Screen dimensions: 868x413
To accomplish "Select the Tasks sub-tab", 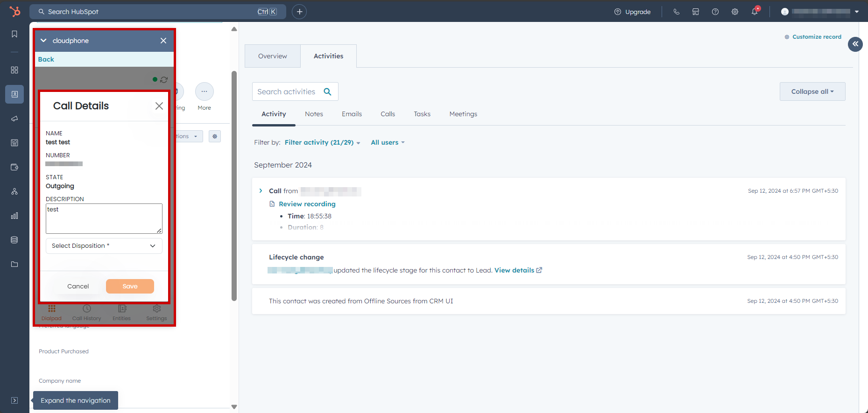I will pos(422,114).
